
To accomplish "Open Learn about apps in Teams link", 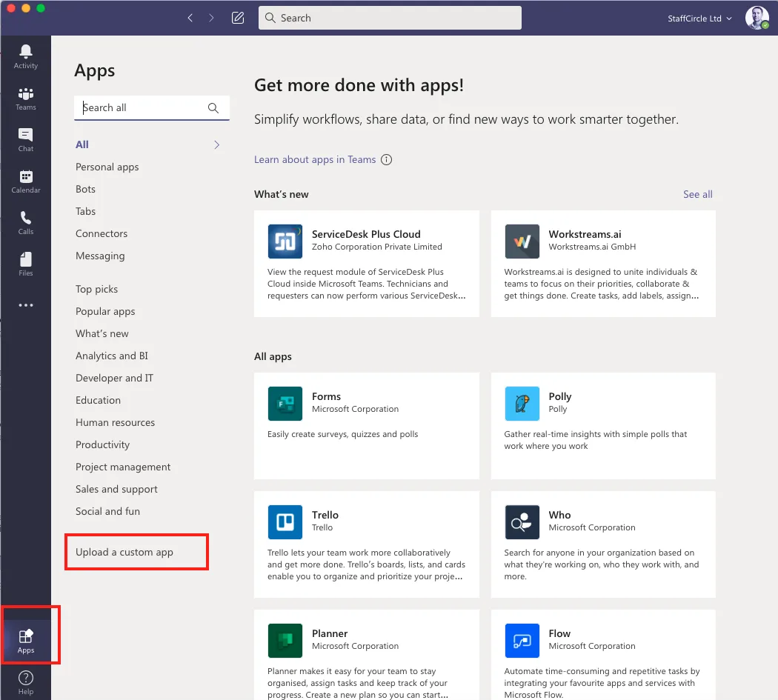I will tap(315, 160).
